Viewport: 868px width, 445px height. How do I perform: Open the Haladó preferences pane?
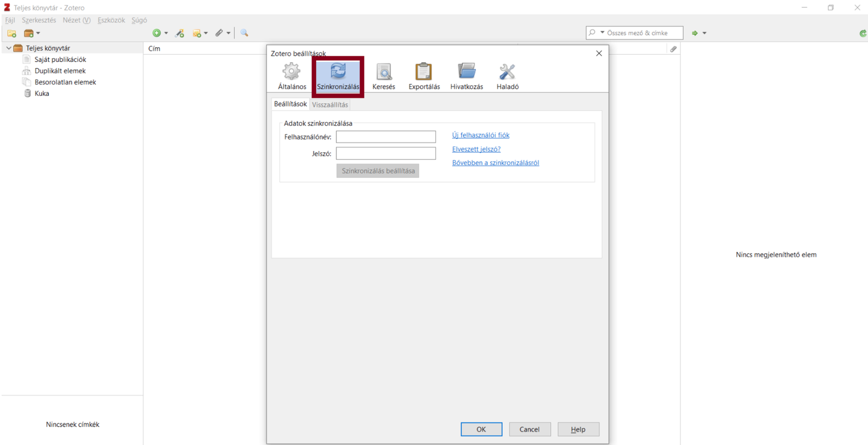click(507, 76)
